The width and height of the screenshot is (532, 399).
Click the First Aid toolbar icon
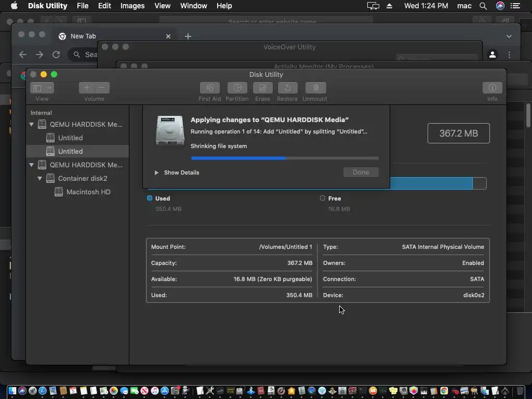[210, 88]
